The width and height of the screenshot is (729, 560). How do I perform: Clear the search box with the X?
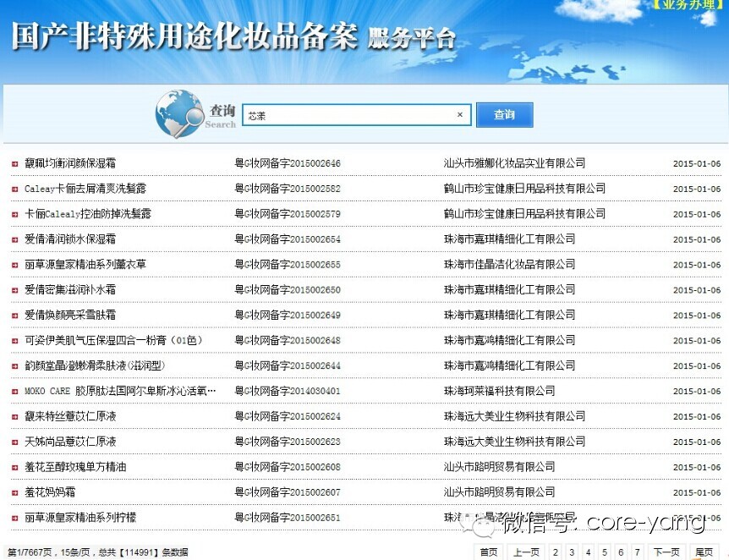tap(460, 115)
